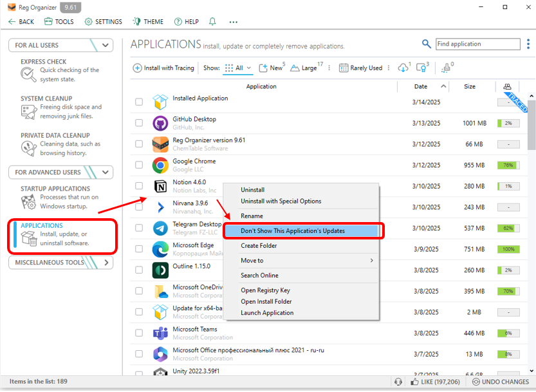Check the Telegram Desktop checkbox
This screenshot has height=392, width=536.
(x=139, y=228)
